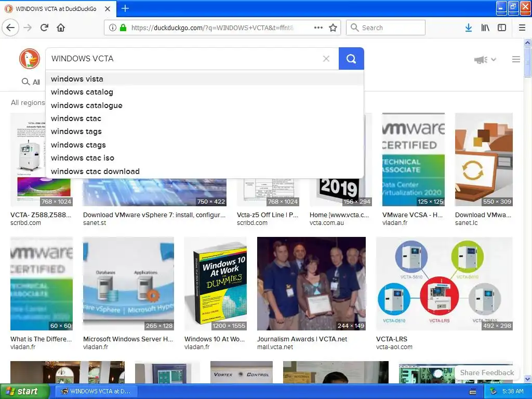Viewport: 532px width, 399px height.
Task: Click the vertical scrollbar thumb
Action: 527,62
